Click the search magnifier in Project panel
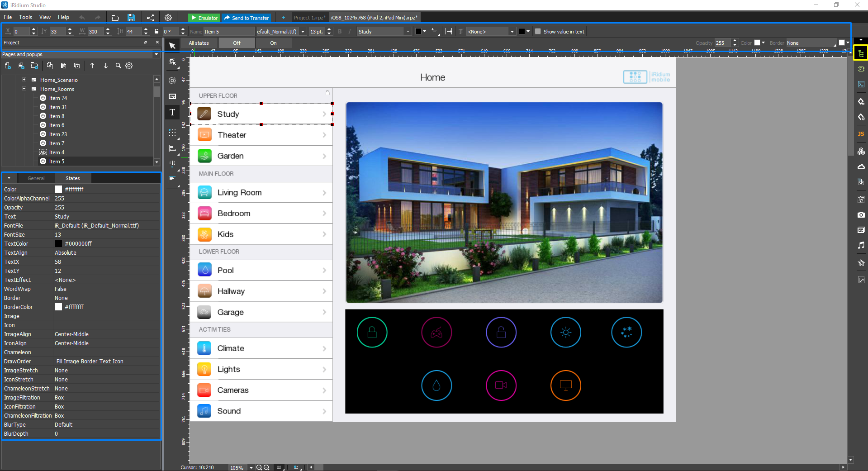Viewport: 868px width, 471px height. pos(118,66)
